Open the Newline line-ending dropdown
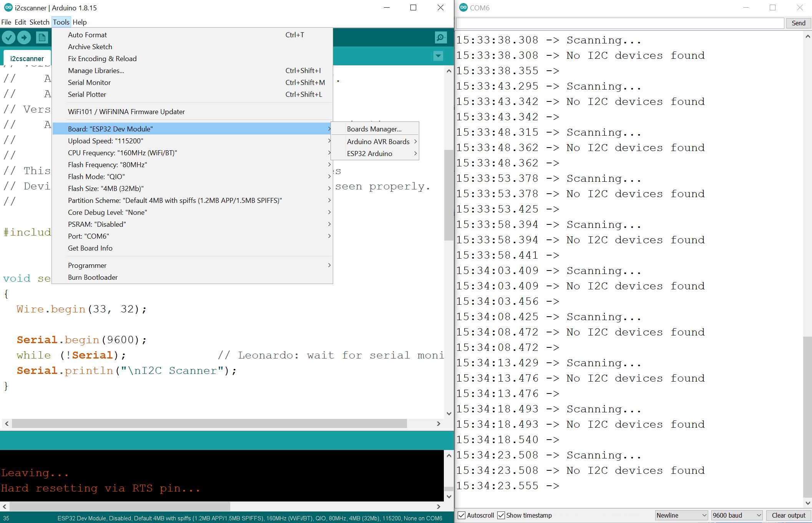Image resolution: width=812 pixels, height=523 pixels. coord(681,515)
